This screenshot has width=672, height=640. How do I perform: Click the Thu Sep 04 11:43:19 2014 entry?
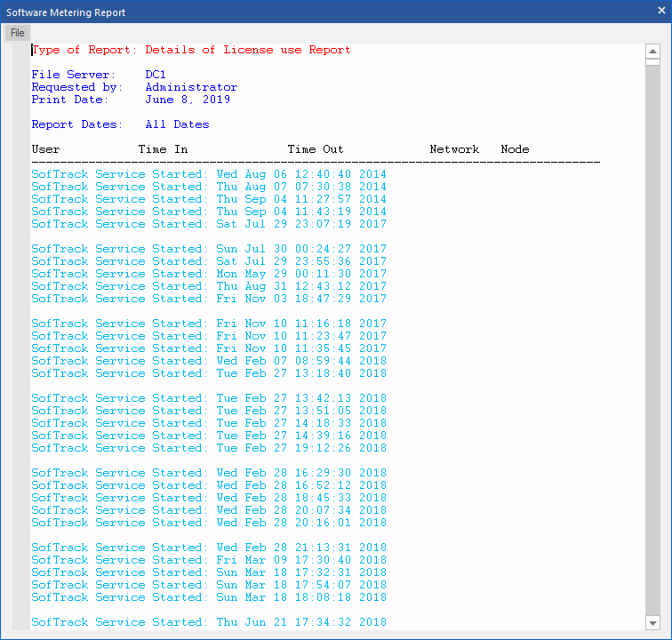pos(209,212)
